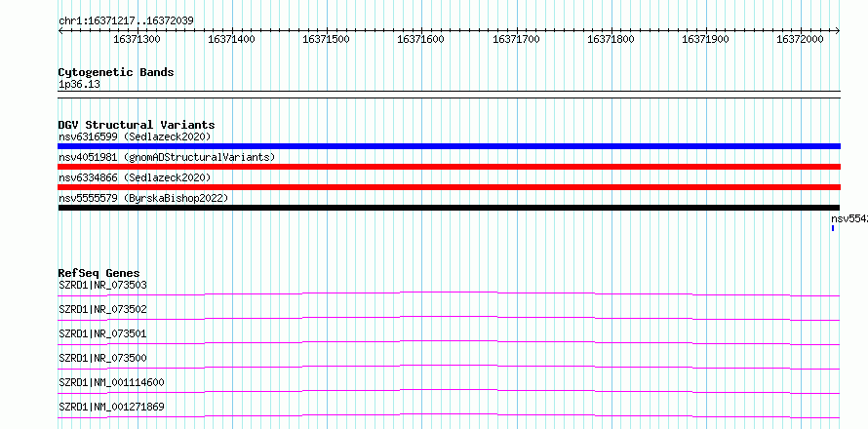The height and width of the screenshot is (429, 868).
Task: Click ruler position 16371300
Action: click(137, 39)
